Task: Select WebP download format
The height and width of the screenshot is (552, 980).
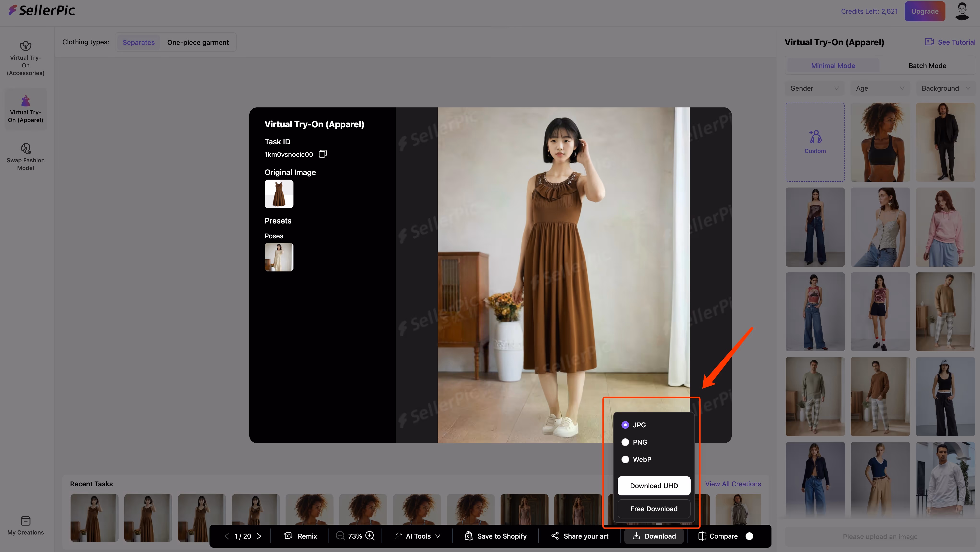Action: click(625, 459)
